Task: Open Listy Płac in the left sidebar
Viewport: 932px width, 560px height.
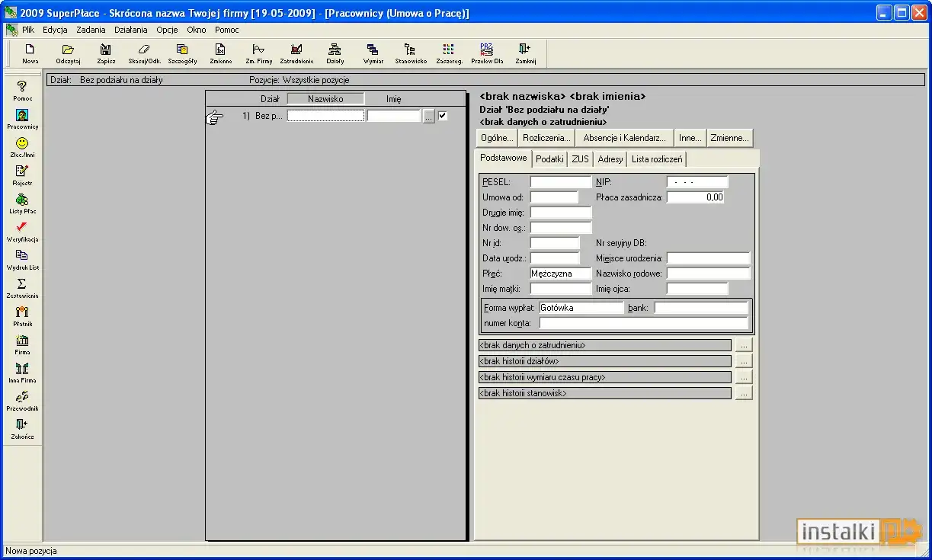Action: (22, 203)
